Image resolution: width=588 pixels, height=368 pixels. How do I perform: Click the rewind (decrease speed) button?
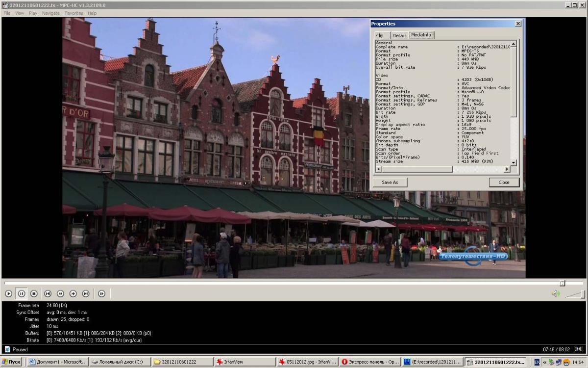[x=60, y=293]
